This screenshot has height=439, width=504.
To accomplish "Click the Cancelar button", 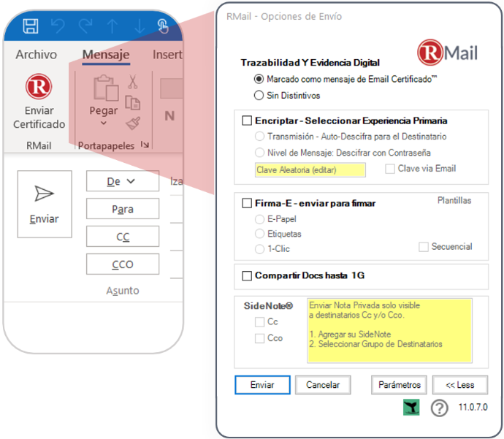I will click(x=324, y=385).
